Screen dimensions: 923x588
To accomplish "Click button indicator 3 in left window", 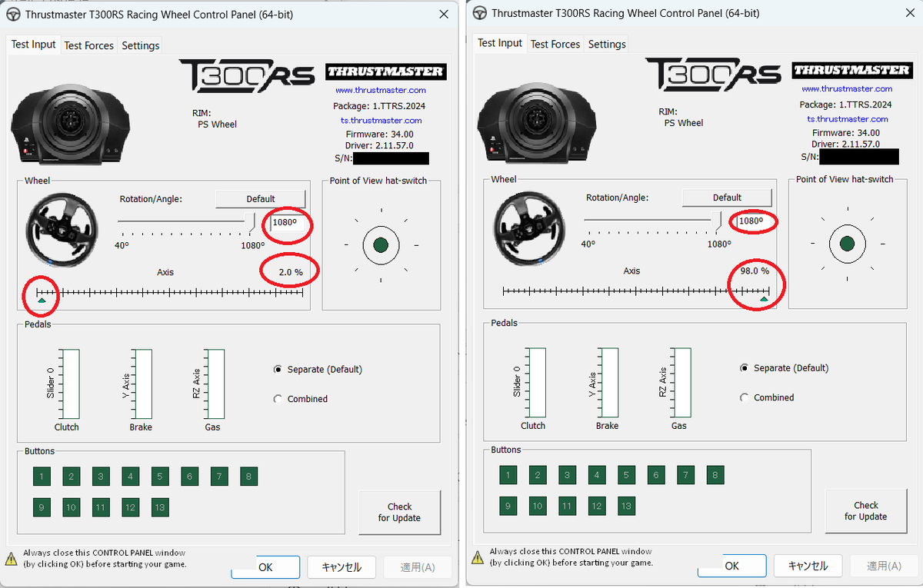I will pyautogui.click(x=101, y=477).
